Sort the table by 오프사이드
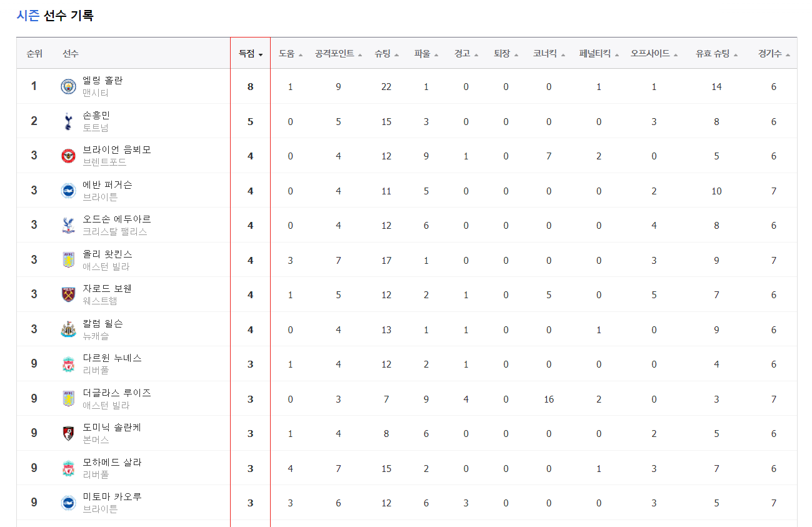Screen dimensions: 812x527 tap(654, 54)
